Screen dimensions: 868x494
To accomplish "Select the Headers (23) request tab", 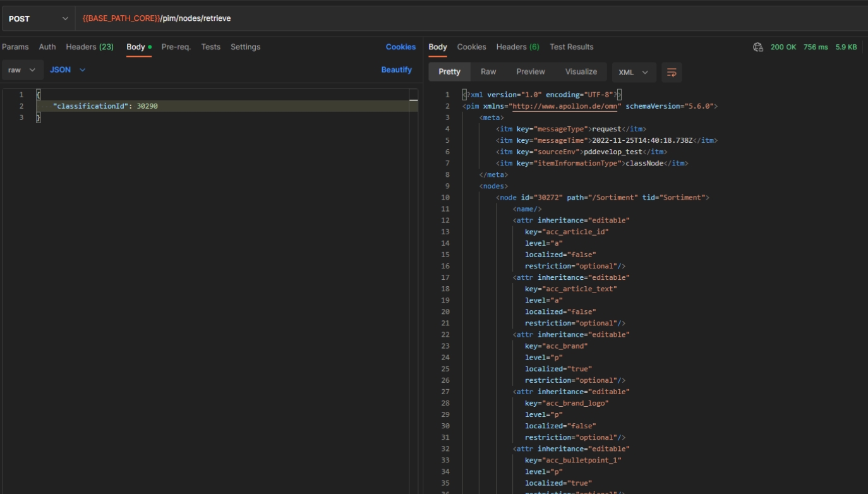I will 90,47.
